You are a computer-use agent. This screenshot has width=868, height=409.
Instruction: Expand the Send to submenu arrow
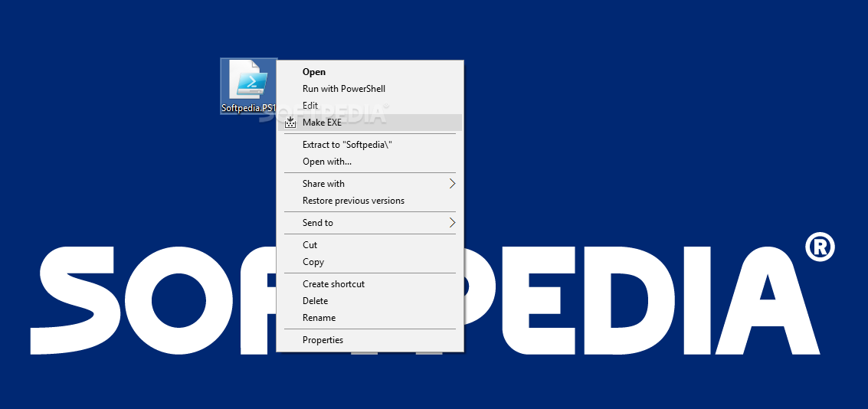pyautogui.click(x=452, y=222)
